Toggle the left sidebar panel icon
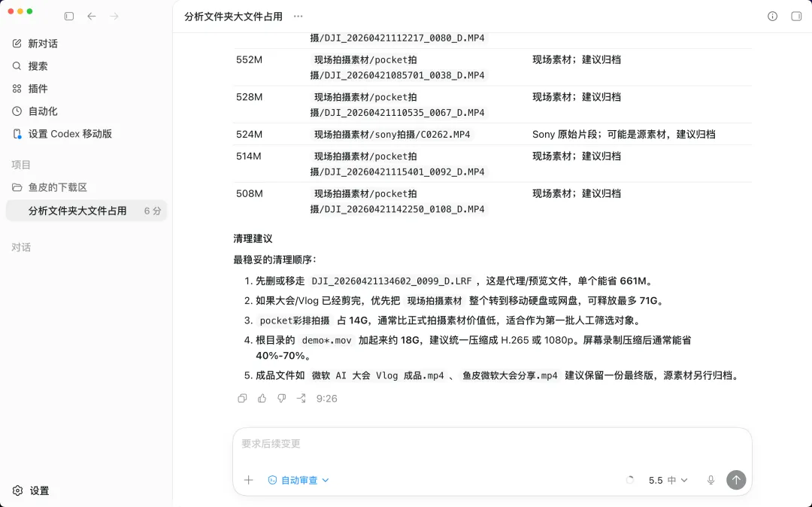 [x=69, y=16]
